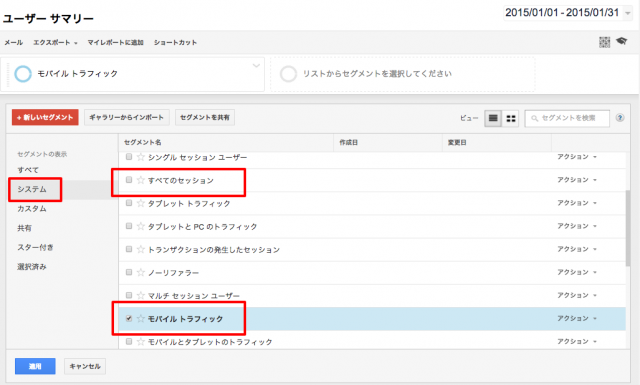Open アクション menu for トランザクションの発生したセッション
Viewport: 640px width, 385px height.
coord(577,249)
